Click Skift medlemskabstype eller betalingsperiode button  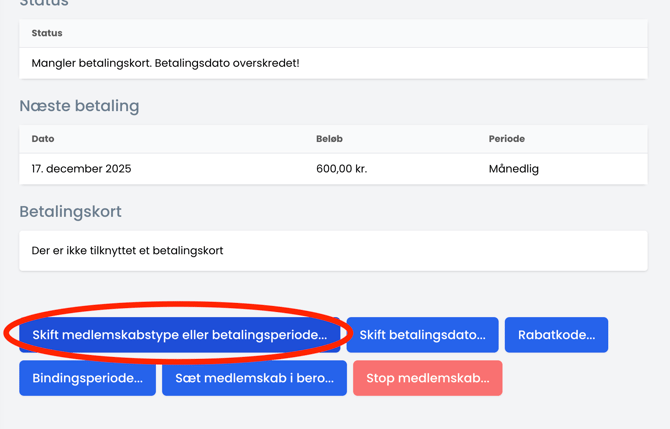[179, 335]
